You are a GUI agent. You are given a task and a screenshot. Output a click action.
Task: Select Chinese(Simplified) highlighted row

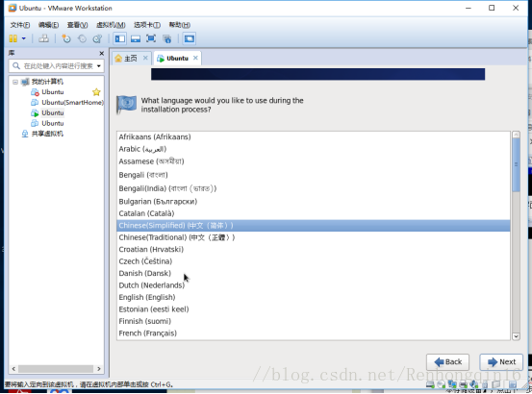(314, 226)
